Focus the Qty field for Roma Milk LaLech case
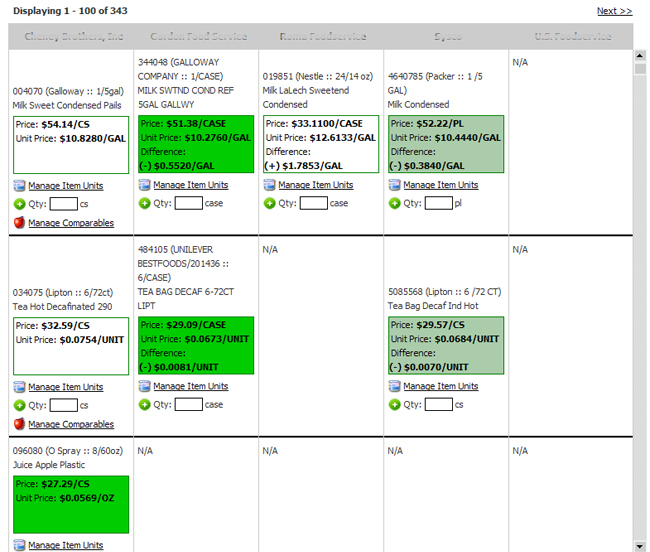The height and width of the screenshot is (552, 650). [314, 203]
